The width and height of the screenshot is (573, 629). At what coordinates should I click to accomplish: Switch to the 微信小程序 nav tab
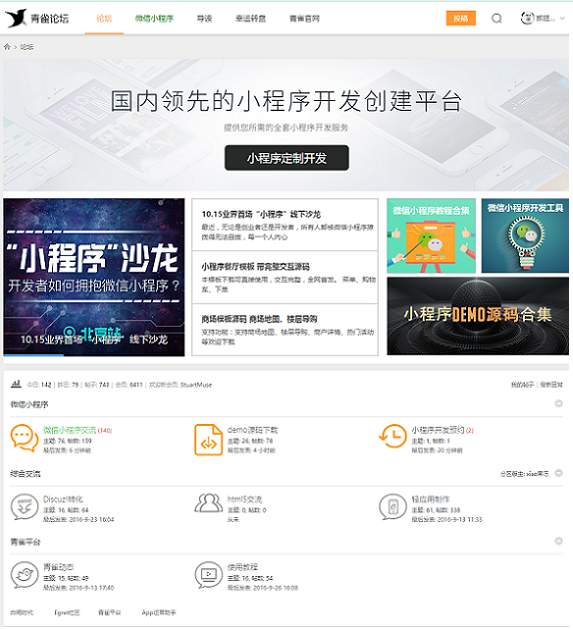(x=154, y=18)
